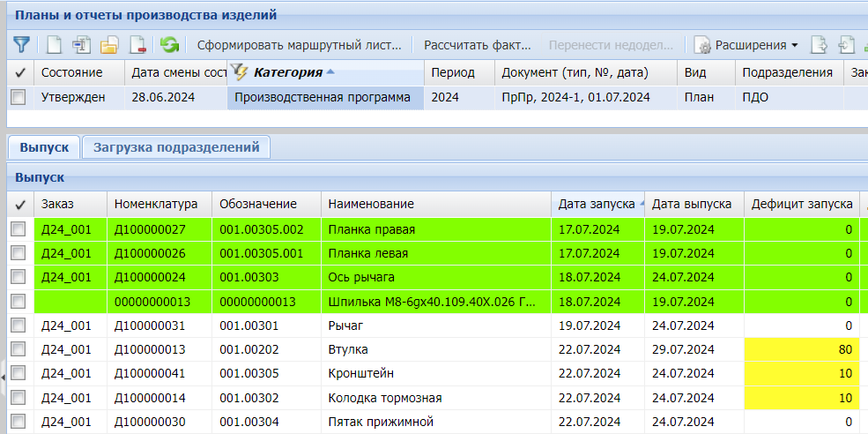Image resolution: width=868 pixels, height=434 pixels.
Task: Click the edit record icon in toolbar
Action: point(82,44)
